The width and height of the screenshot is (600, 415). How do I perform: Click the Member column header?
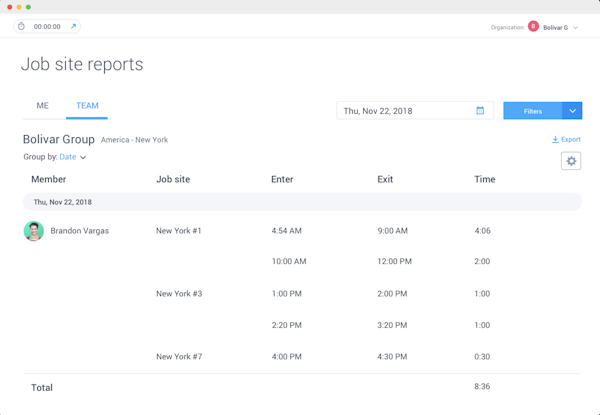(49, 179)
